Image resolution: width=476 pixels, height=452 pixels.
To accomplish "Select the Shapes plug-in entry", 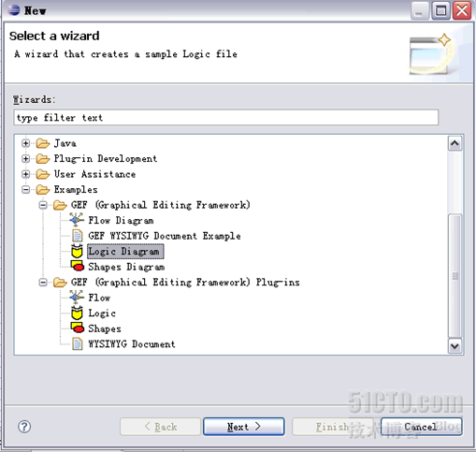I will tap(105, 328).
